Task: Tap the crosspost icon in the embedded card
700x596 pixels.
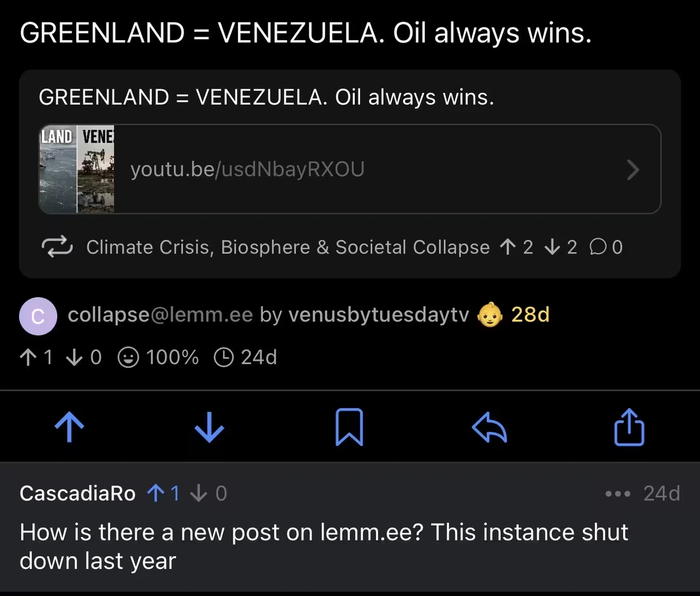Action: point(57,247)
